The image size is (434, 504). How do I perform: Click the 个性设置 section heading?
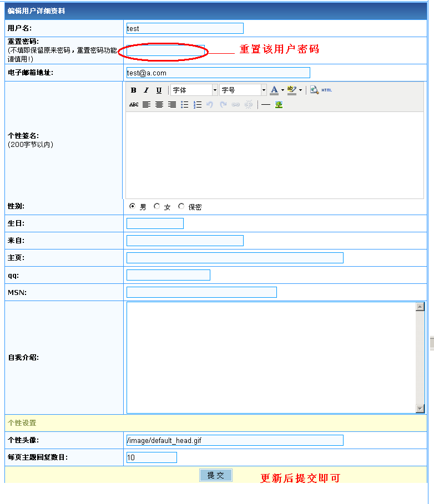coord(22,423)
